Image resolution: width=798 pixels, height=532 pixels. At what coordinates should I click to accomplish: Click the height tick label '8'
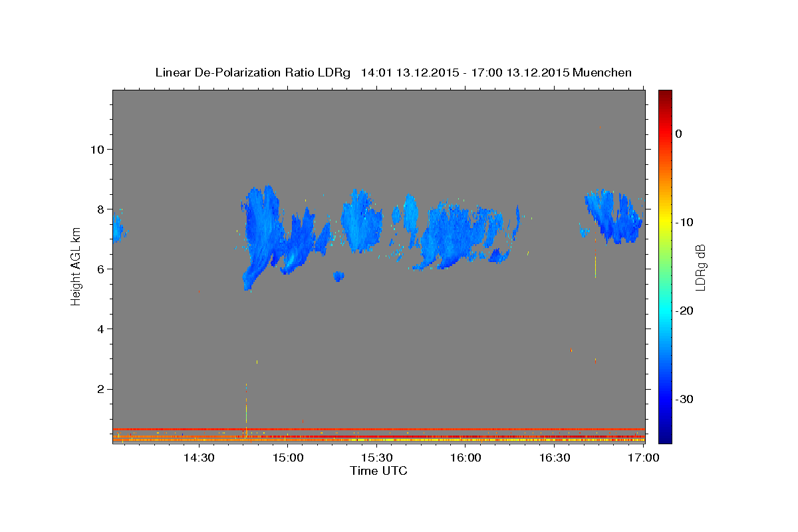[x=100, y=209]
